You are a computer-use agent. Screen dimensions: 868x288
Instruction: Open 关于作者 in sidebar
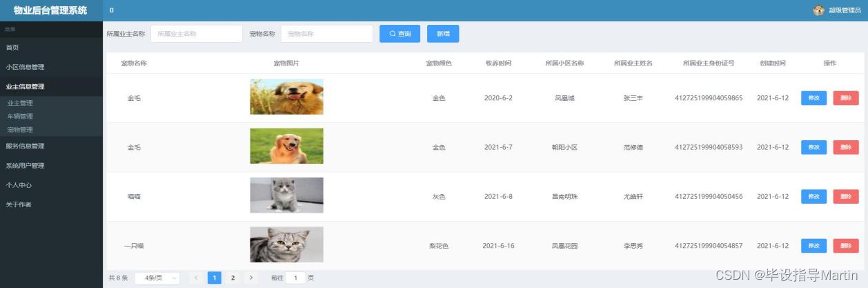(52, 204)
